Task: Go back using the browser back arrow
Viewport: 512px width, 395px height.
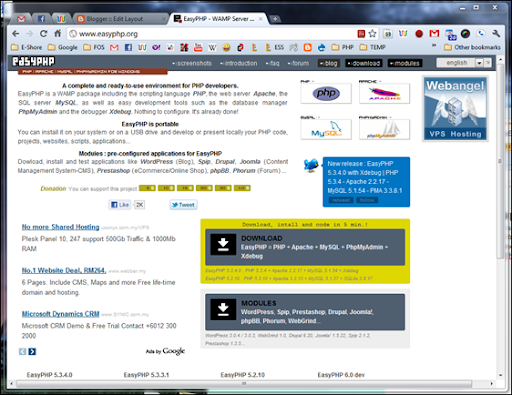Action: coord(15,34)
